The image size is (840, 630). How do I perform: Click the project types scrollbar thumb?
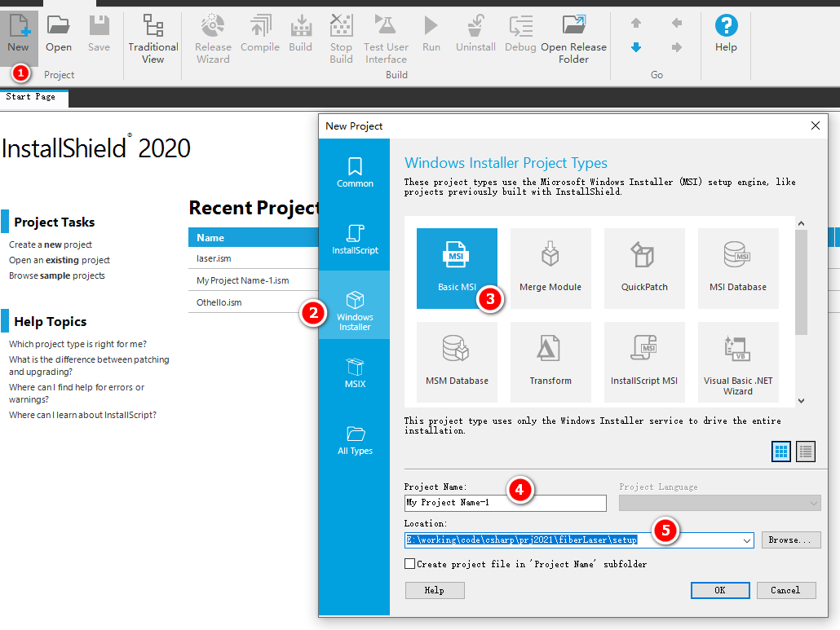point(801,282)
